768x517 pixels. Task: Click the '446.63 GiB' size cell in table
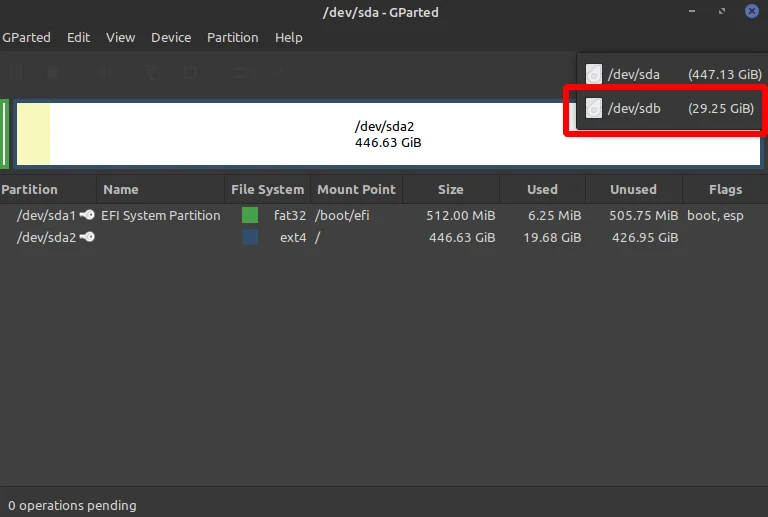pos(462,237)
